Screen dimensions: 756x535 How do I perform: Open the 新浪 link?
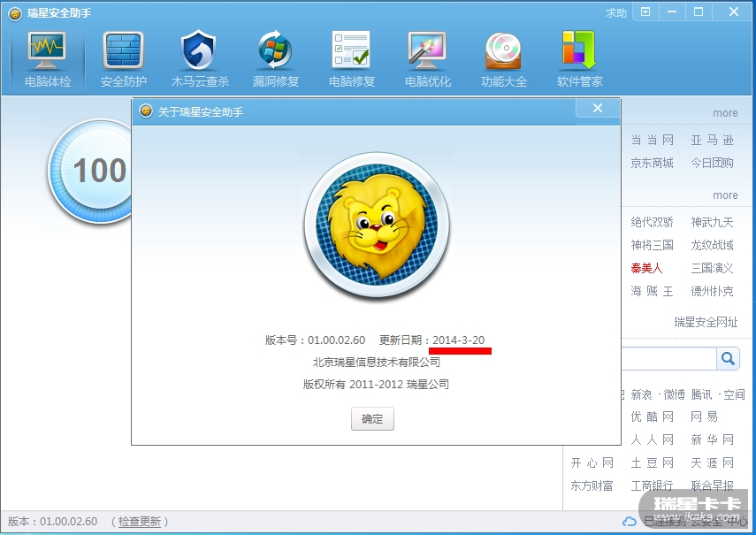click(x=641, y=394)
